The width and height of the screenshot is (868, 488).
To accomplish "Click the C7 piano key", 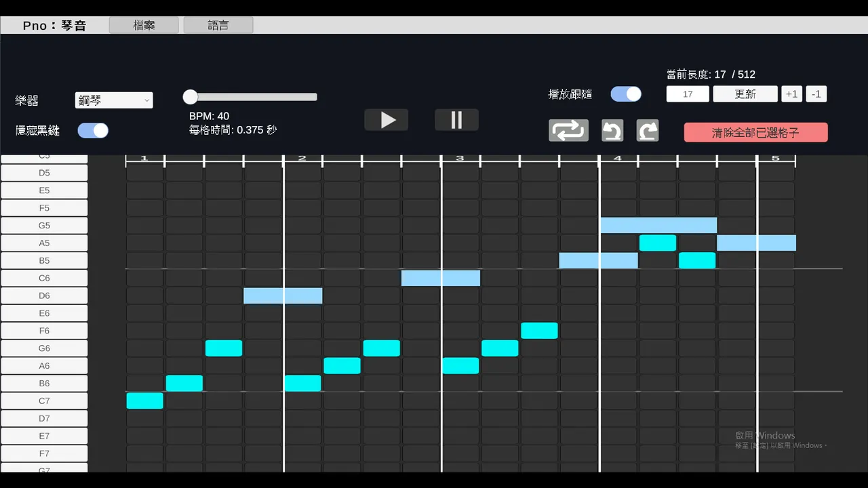I will pyautogui.click(x=44, y=401).
